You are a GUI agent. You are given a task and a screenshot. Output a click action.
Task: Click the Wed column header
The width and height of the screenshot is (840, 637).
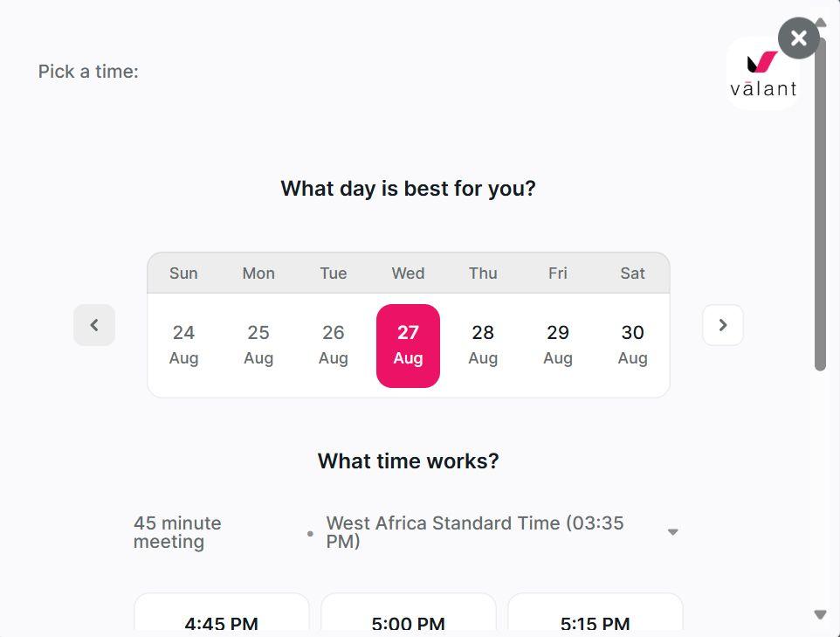(408, 273)
